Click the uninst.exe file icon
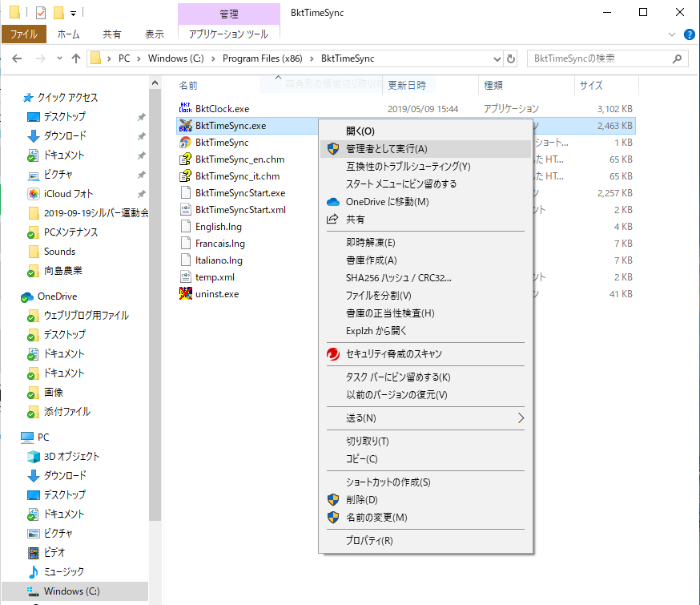Image resolution: width=700 pixels, height=605 pixels. pos(185,294)
